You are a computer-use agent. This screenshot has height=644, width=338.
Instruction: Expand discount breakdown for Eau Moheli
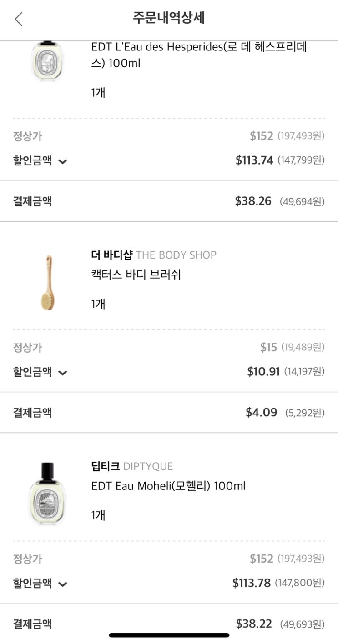(63, 584)
